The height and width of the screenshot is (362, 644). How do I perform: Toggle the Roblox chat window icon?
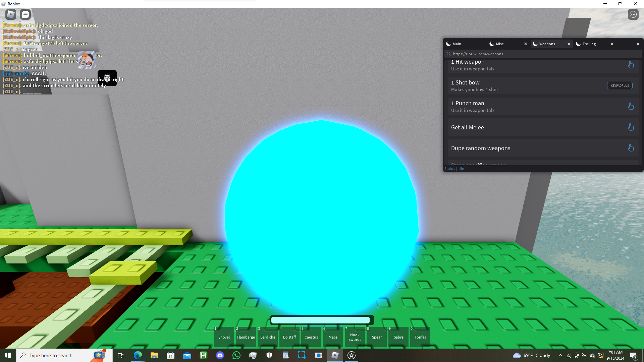point(25,14)
